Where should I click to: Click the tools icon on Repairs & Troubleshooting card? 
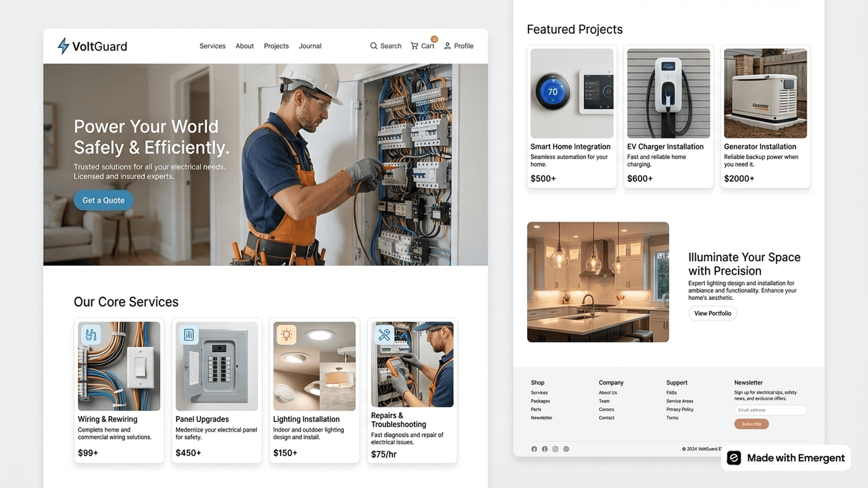384,334
